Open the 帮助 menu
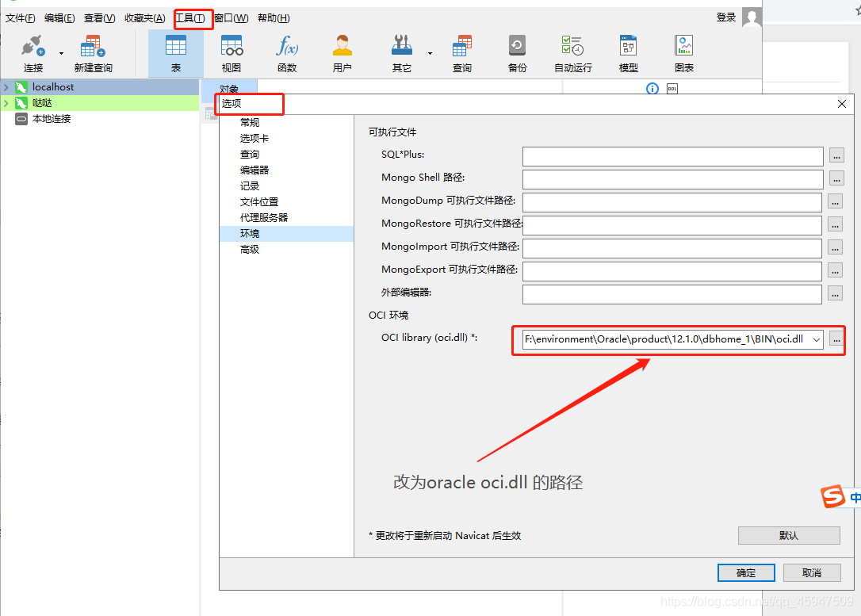The width and height of the screenshot is (861, 616). 274,18
